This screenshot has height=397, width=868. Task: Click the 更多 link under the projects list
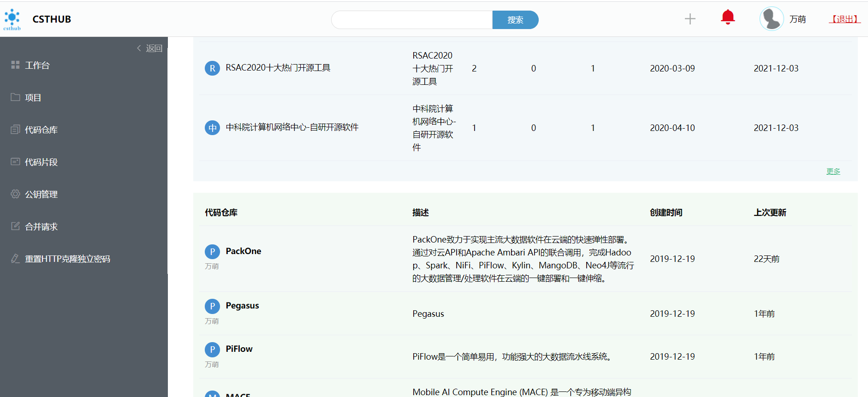833,172
